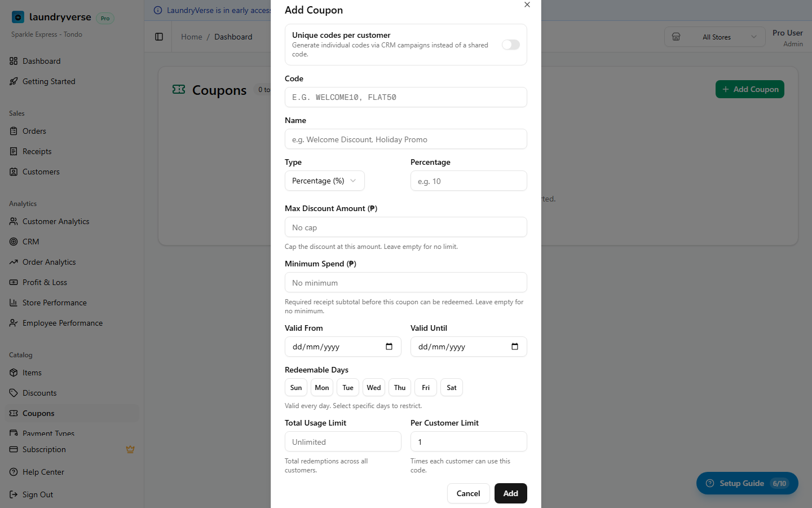Click the Discounts tag icon
The image size is (812, 508).
coord(14,393)
